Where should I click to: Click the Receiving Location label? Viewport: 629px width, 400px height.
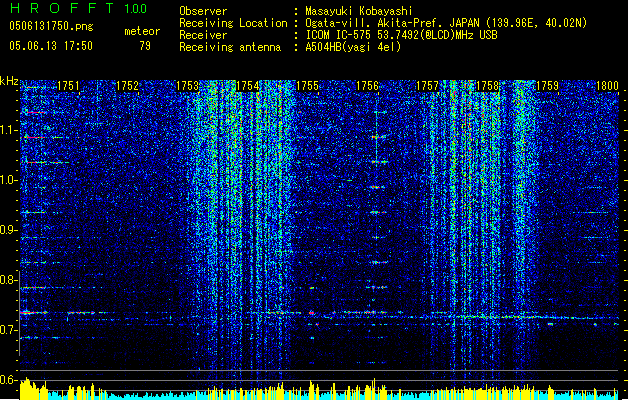click(x=233, y=23)
